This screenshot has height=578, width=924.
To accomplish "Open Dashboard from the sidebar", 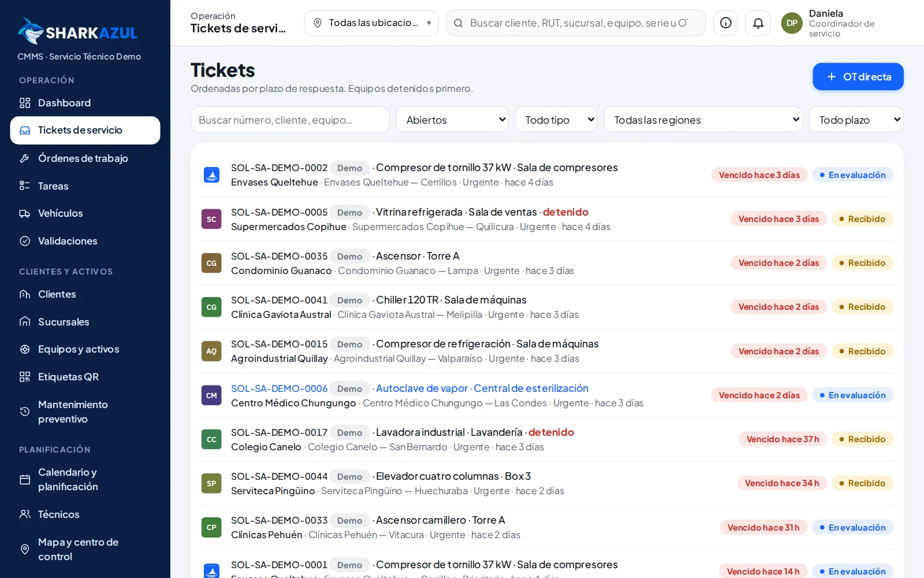I will tap(85, 103).
